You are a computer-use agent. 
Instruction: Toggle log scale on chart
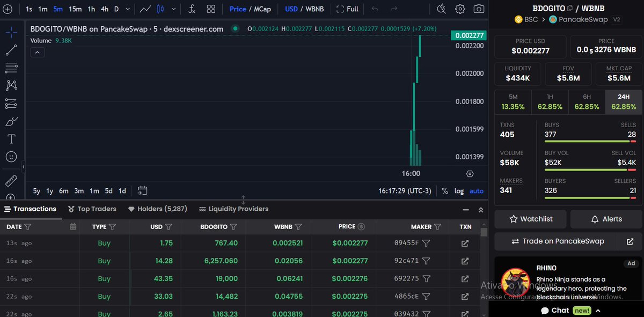(x=459, y=191)
